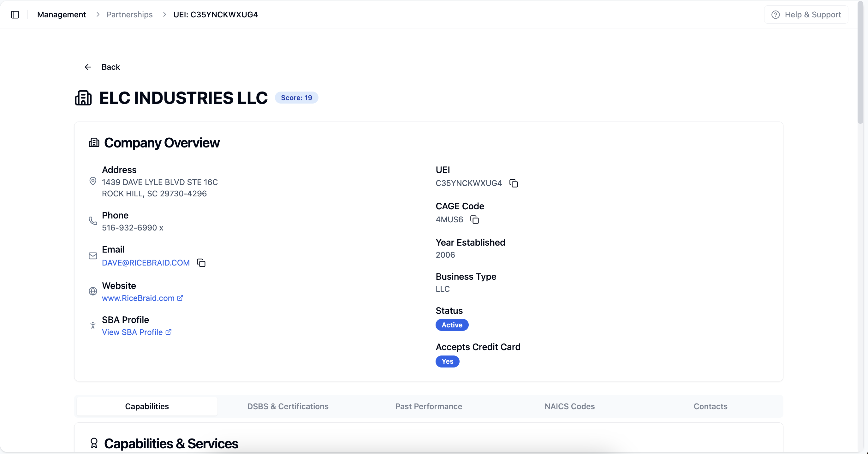The width and height of the screenshot is (868, 454).
Task: Click the building icon beside ELC INDUSTRIES LLC
Action: pyautogui.click(x=83, y=98)
